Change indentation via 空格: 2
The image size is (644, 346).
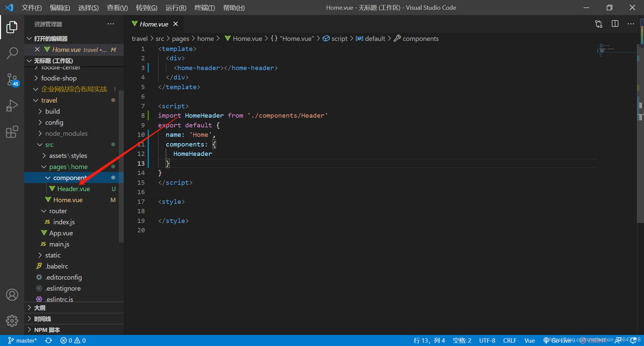pyautogui.click(x=462, y=341)
